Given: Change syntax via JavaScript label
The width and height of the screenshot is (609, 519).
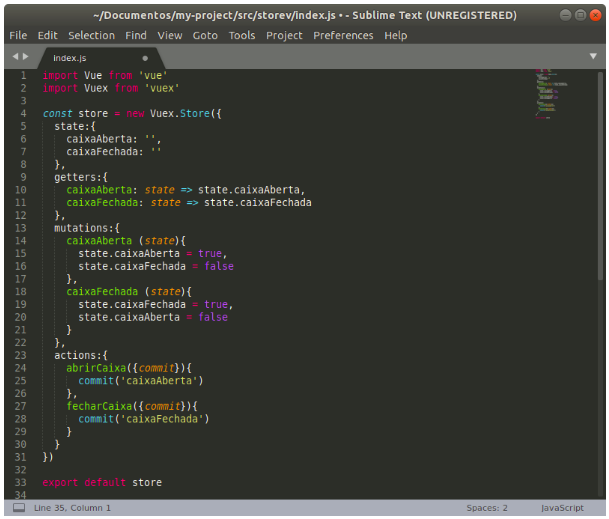Looking at the screenshot, I should tap(562, 508).
